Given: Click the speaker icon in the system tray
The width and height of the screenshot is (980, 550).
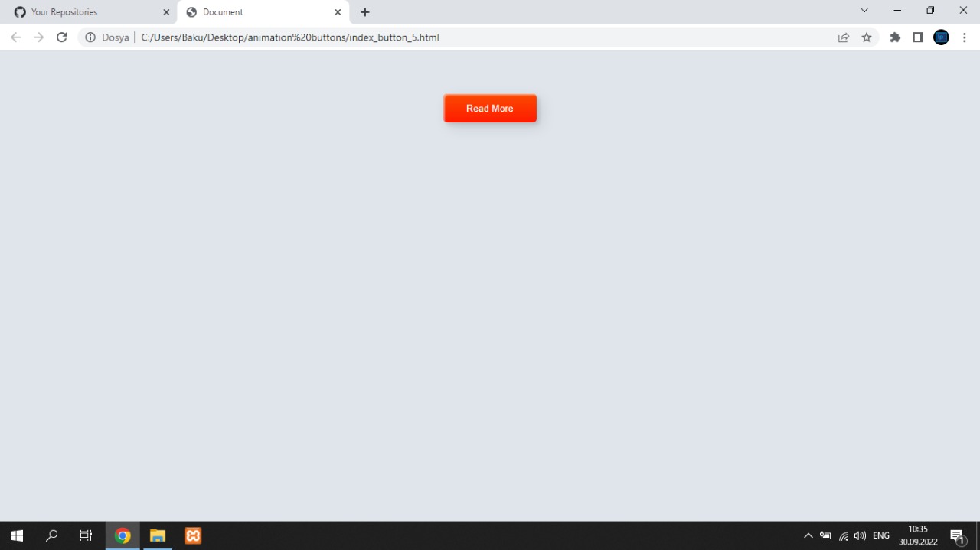Looking at the screenshot, I should [859, 535].
